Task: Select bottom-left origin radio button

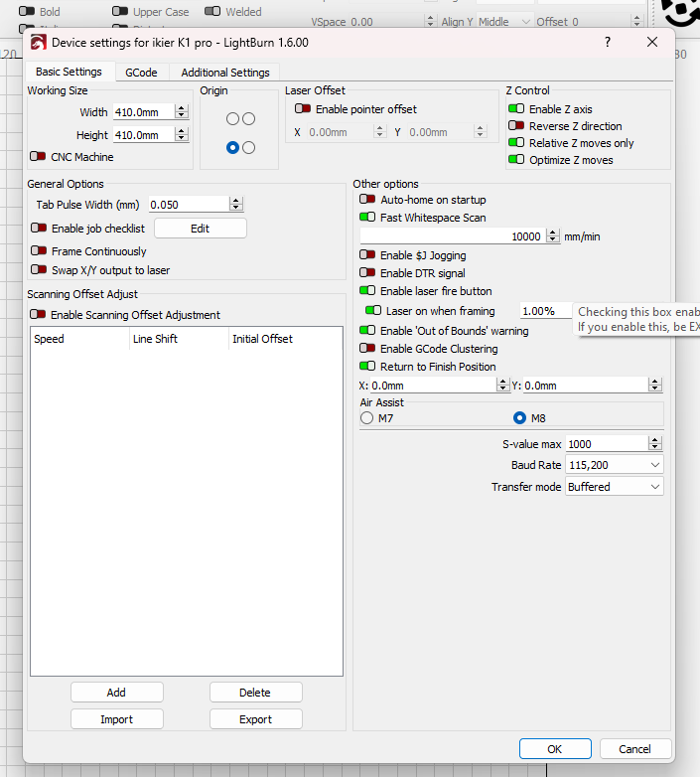Action: [232, 148]
